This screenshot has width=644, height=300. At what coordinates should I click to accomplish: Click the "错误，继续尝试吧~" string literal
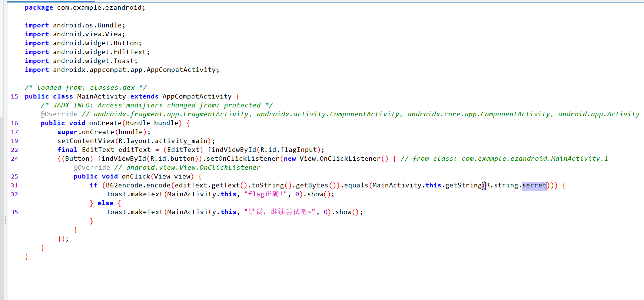tap(279, 212)
